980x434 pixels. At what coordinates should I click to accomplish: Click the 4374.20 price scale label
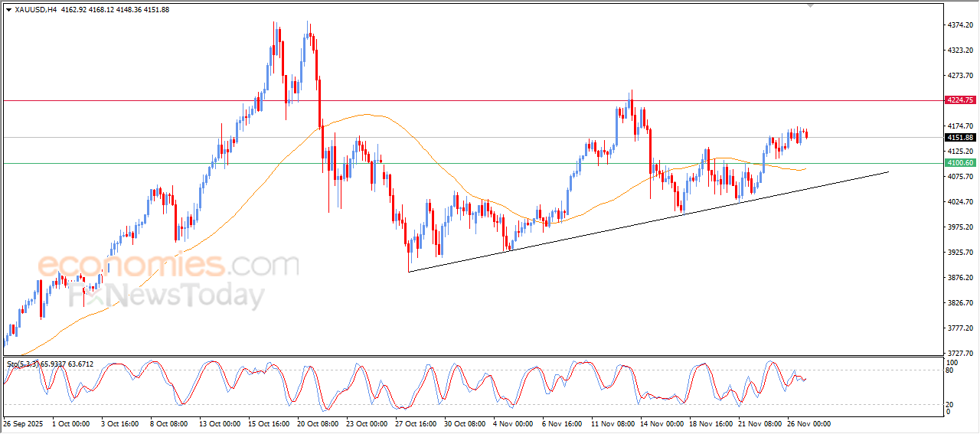(960, 25)
